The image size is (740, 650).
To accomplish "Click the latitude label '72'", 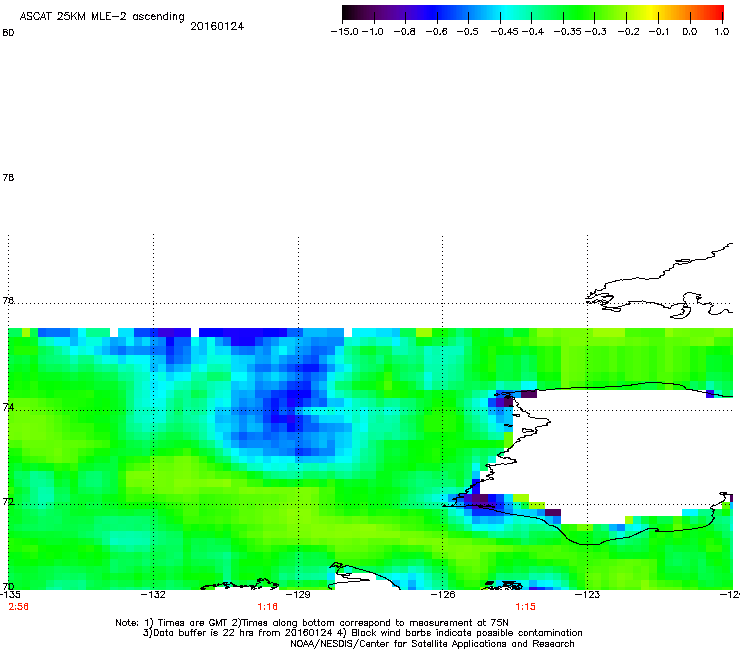I will pyautogui.click(x=8, y=502).
